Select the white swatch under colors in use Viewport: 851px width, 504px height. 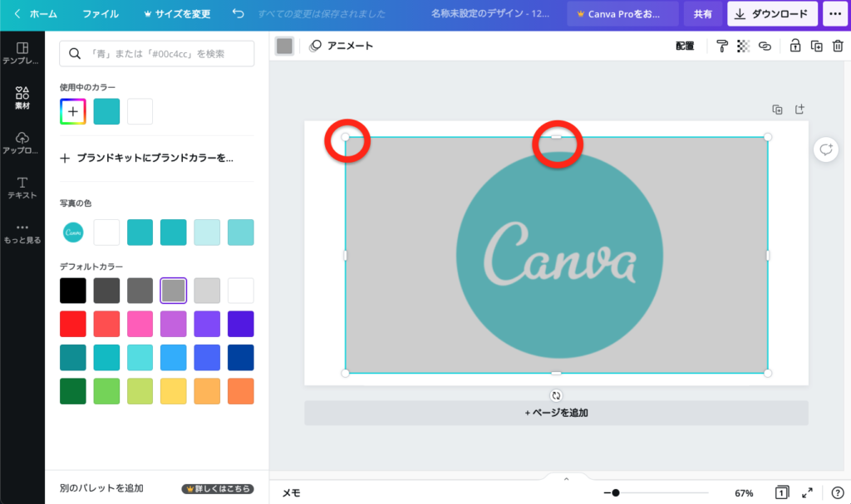[140, 112]
